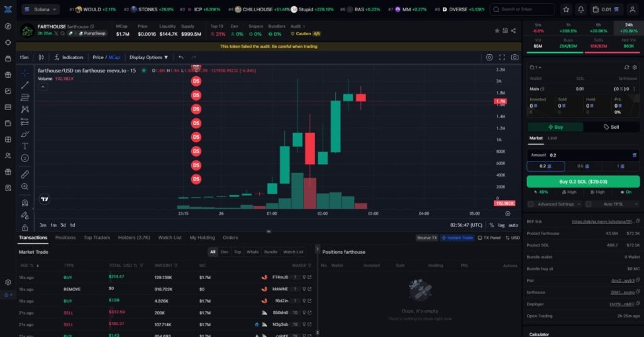Open the Display Options dropdown

tap(148, 57)
